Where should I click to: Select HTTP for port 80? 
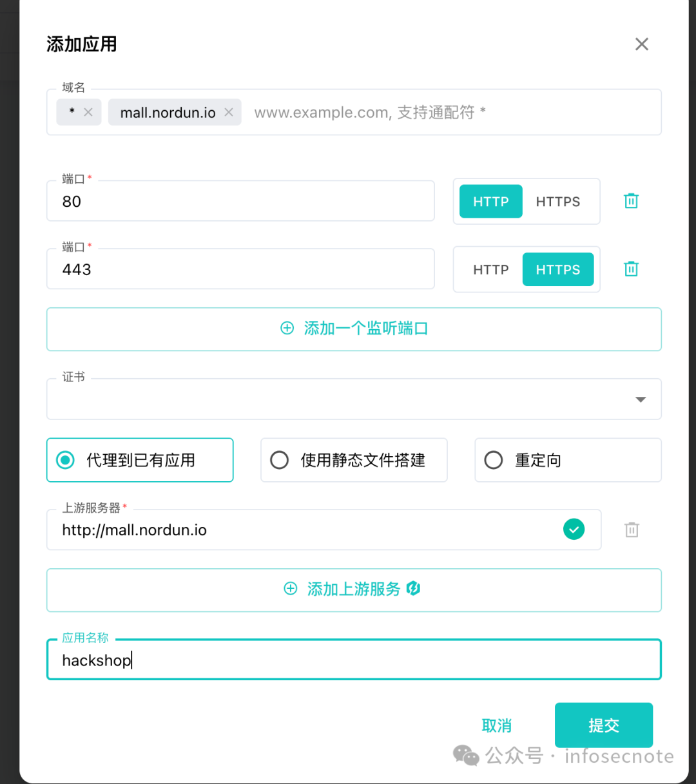tap(490, 202)
